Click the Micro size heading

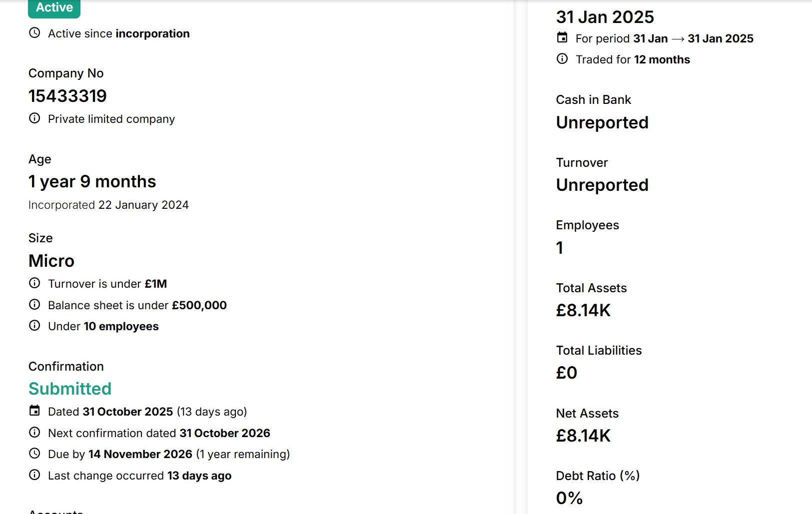pyautogui.click(x=51, y=261)
